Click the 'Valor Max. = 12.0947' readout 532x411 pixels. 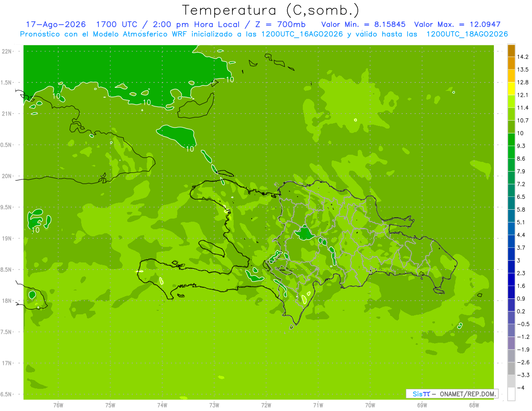click(458, 24)
